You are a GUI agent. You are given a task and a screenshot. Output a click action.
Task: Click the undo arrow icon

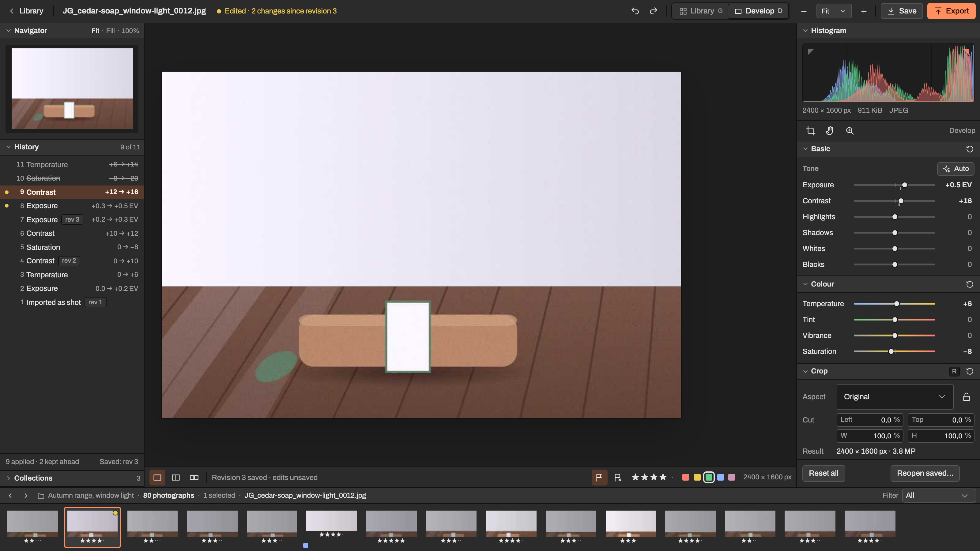(635, 11)
